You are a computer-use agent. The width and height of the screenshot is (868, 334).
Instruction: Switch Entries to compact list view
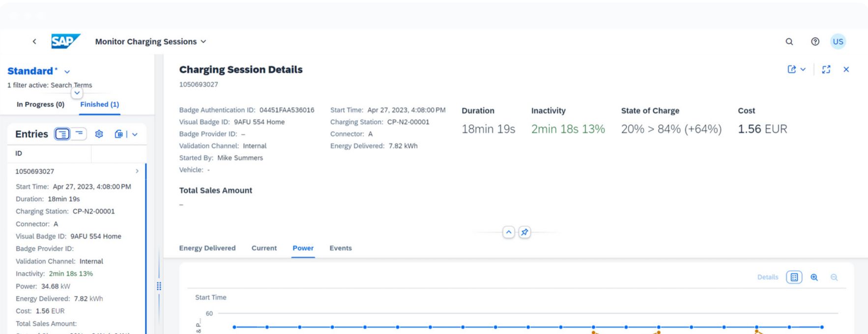(x=79, y=134)
